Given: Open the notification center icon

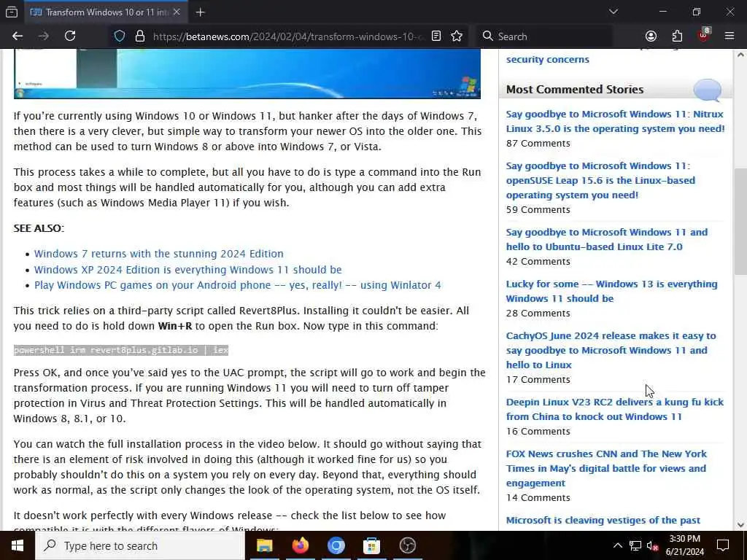Looking at the screenshot, I should (x=723, y=545).
